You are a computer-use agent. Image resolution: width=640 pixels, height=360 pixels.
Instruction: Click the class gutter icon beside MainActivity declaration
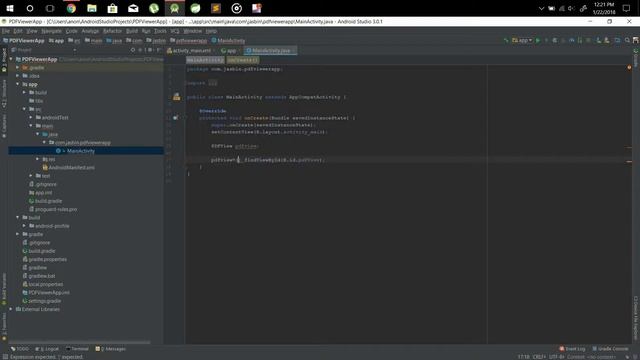pyautogui.click(x=176, y=97)
